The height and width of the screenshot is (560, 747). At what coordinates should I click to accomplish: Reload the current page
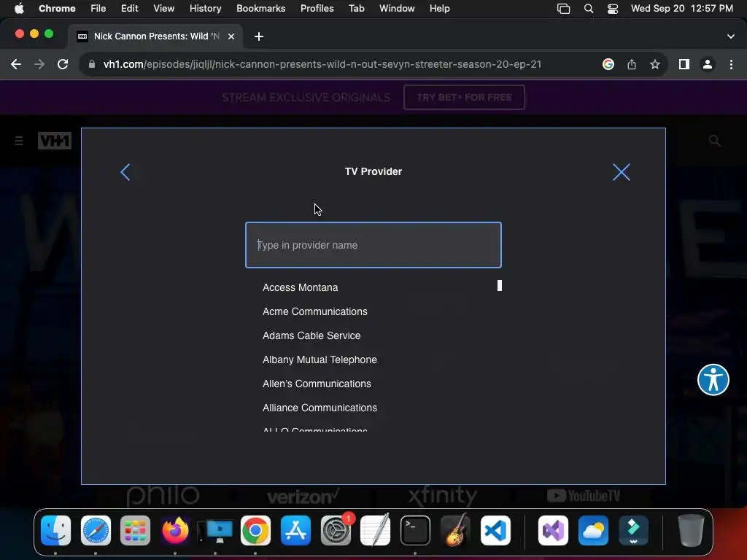pyautogui.click(x=63, y=64)
